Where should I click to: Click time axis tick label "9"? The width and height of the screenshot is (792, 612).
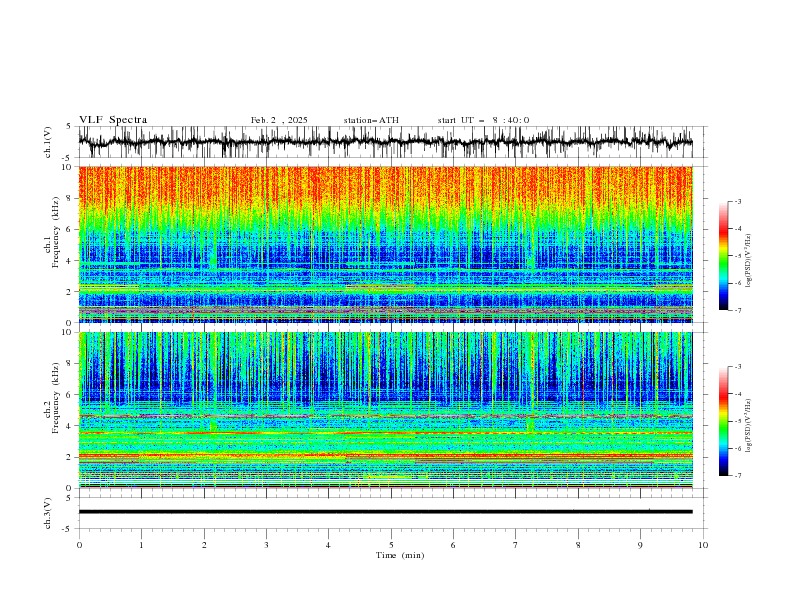click(x=640, y=545)
